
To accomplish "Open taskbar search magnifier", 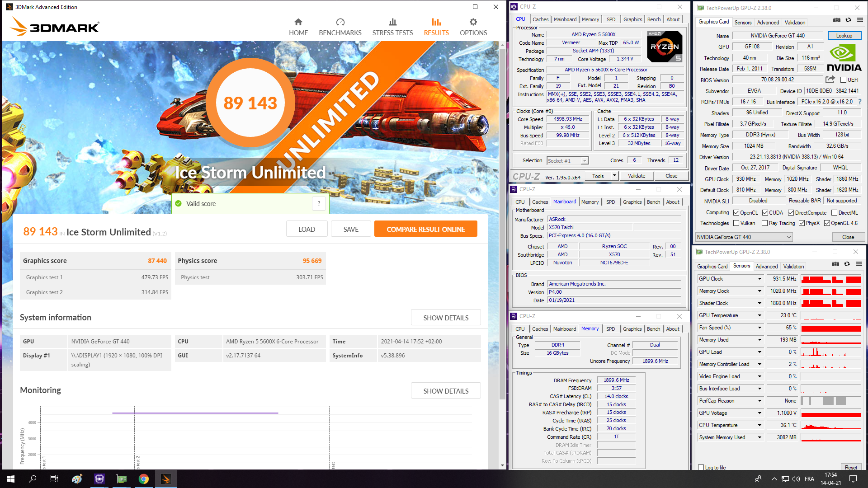I will pyautogui.click(x=33, y=479).
